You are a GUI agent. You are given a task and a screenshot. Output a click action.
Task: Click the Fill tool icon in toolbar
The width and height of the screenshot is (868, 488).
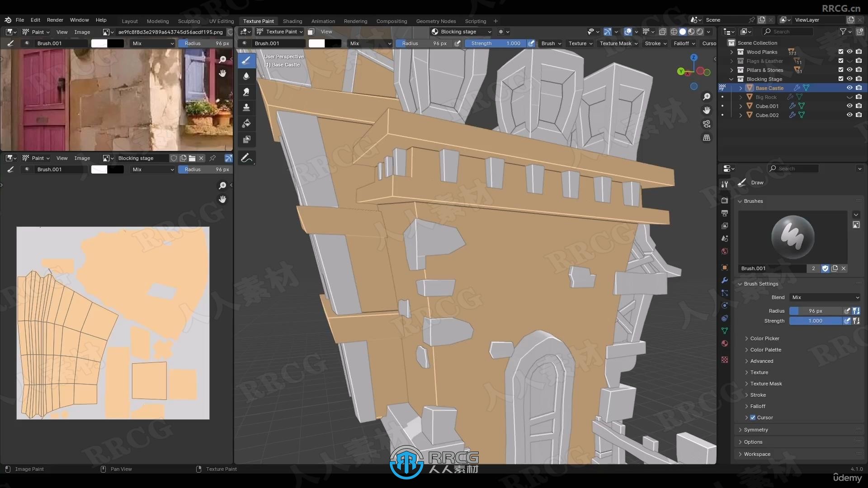246,123
